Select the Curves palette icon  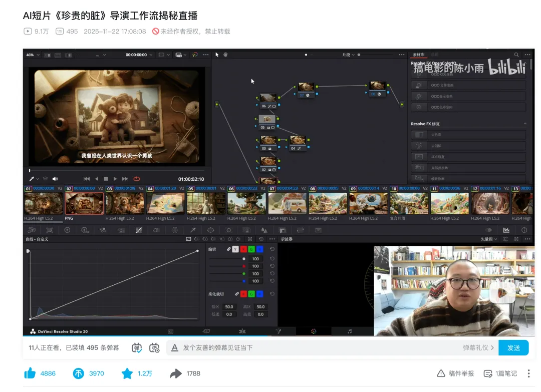click(x=139, y=230)
